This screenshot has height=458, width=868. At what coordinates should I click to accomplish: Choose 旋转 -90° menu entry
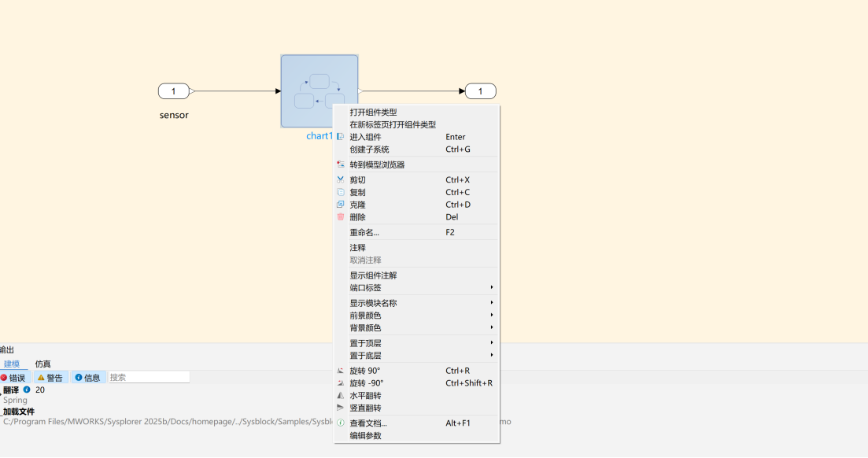point(416,382)
